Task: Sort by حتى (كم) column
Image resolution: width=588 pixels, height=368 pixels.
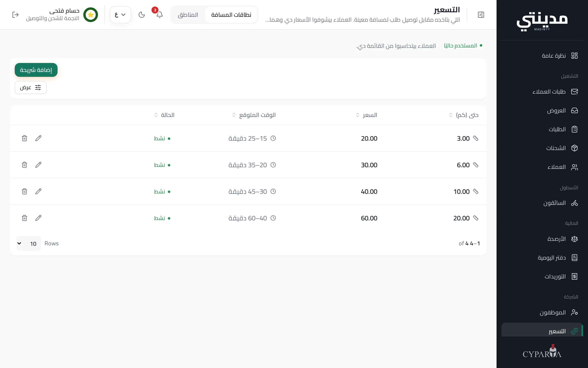Action: click(464, 115)
